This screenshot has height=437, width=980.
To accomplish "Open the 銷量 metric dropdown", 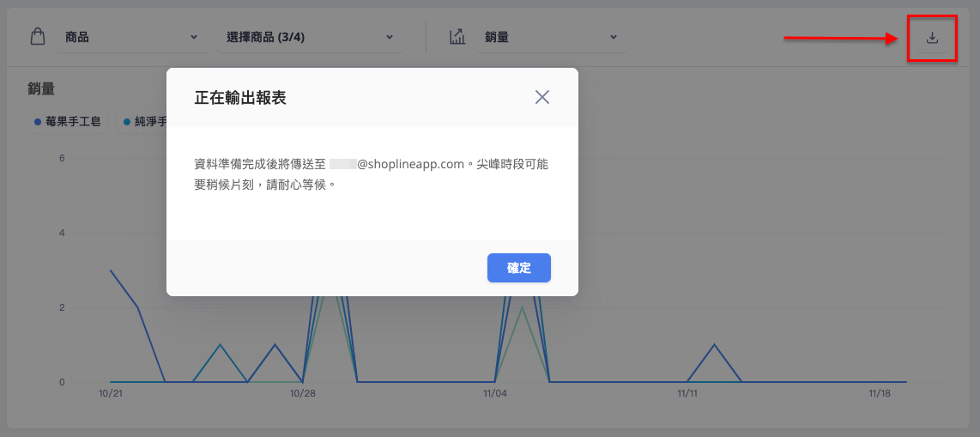I will click(x=550, y=37).
